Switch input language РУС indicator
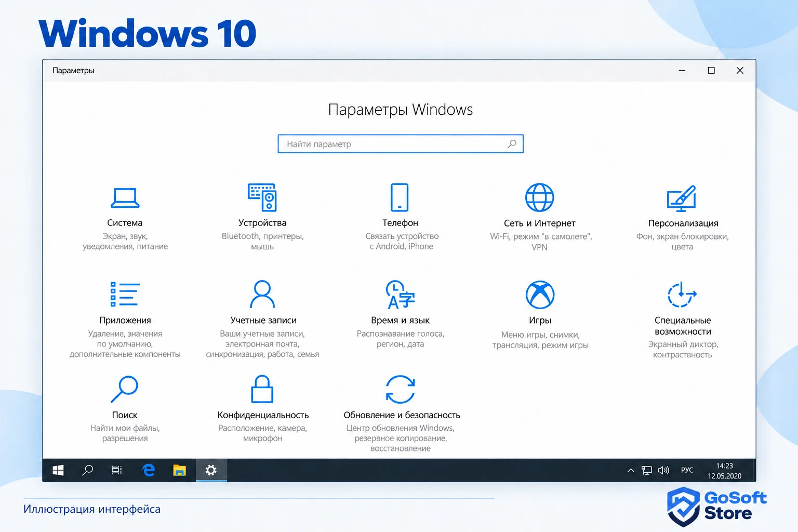This screenshot has width=798, height=532. [687, 470]
